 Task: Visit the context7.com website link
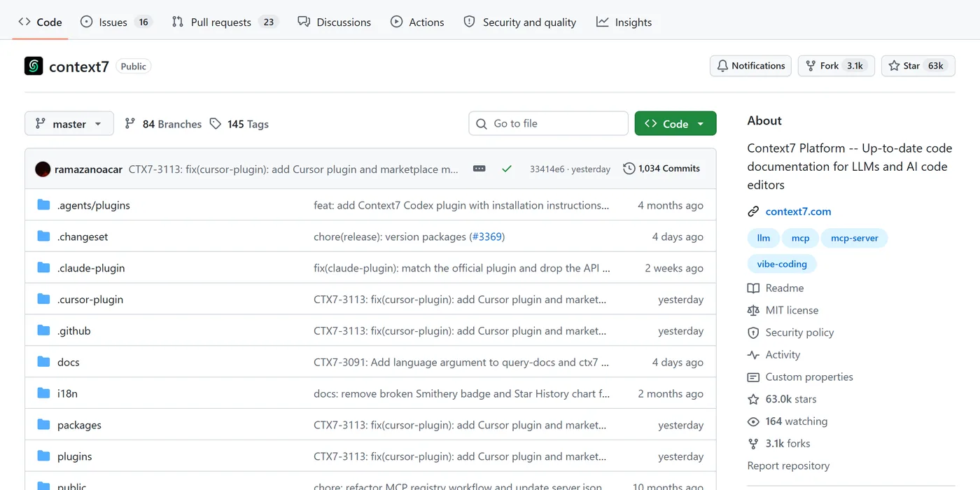tap(798, 211)
